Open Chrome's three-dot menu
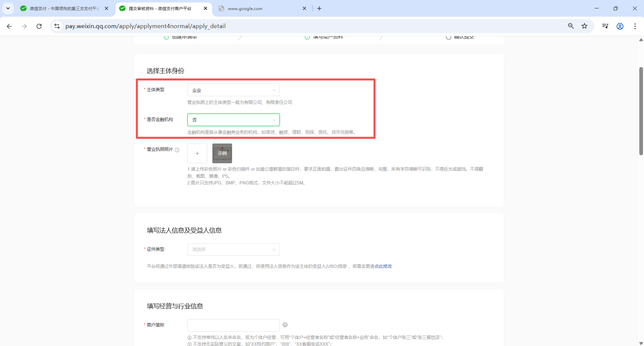 tap(635, 26)
